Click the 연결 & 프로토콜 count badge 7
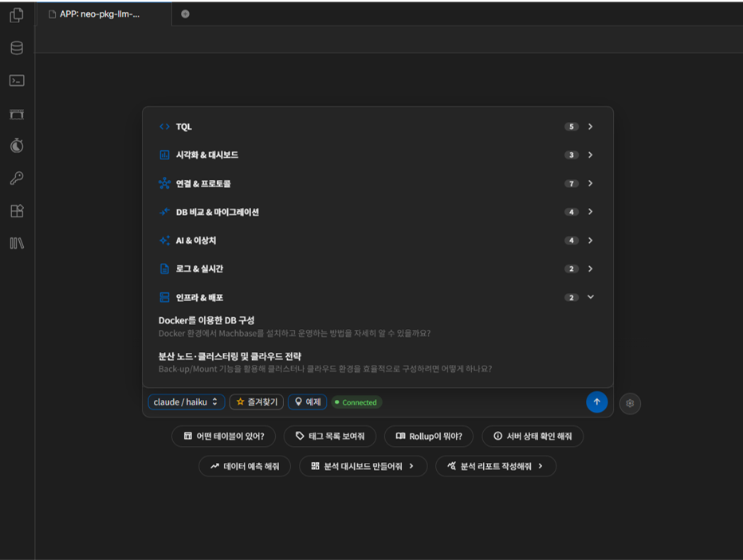Image resolution: width=743 pixels, height=560 pixels. pos(572,183)
